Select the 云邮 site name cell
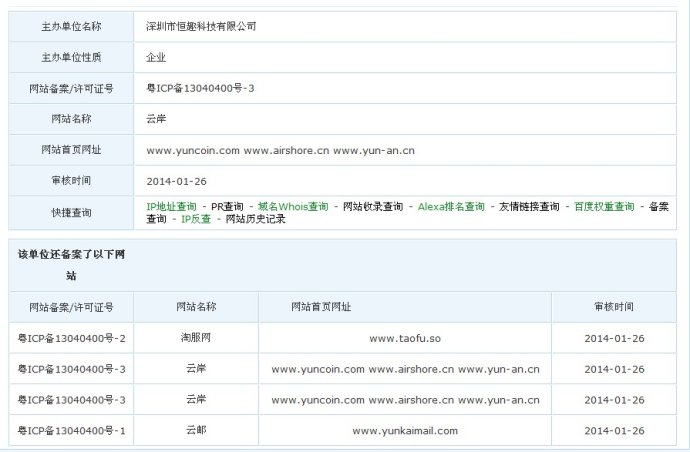This screenshot has width=690, height=452. tap(196, 430)
